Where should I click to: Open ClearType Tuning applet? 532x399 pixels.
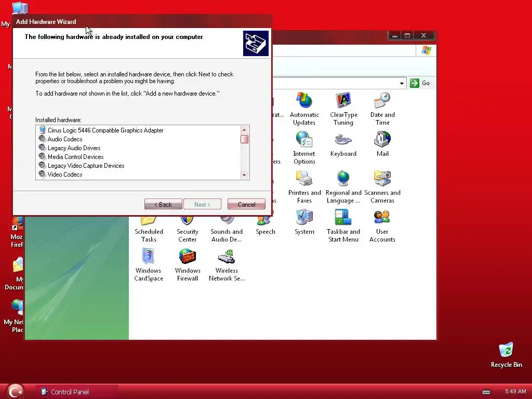click(343, 109)
